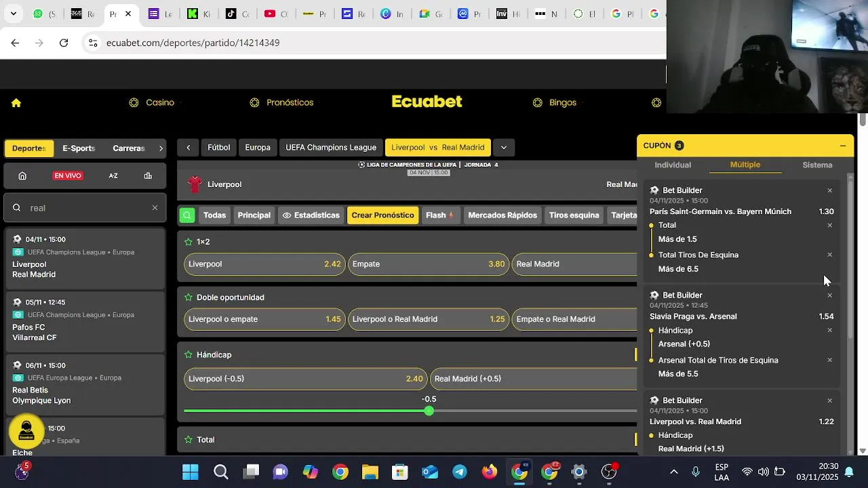The image size is (868, 488).
Task: Open Estadísticas markets filter
Action: pyautogui.click(x=311, y=216)
